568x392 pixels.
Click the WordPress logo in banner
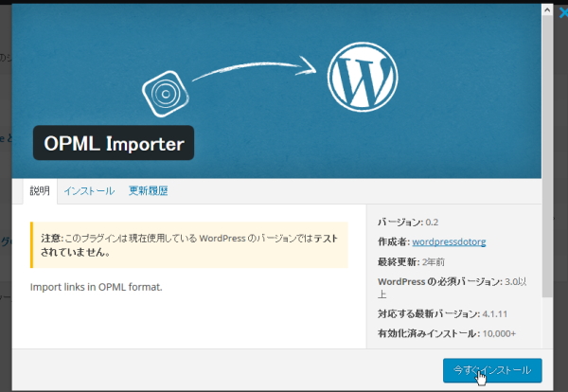click(x=363, y=77)
